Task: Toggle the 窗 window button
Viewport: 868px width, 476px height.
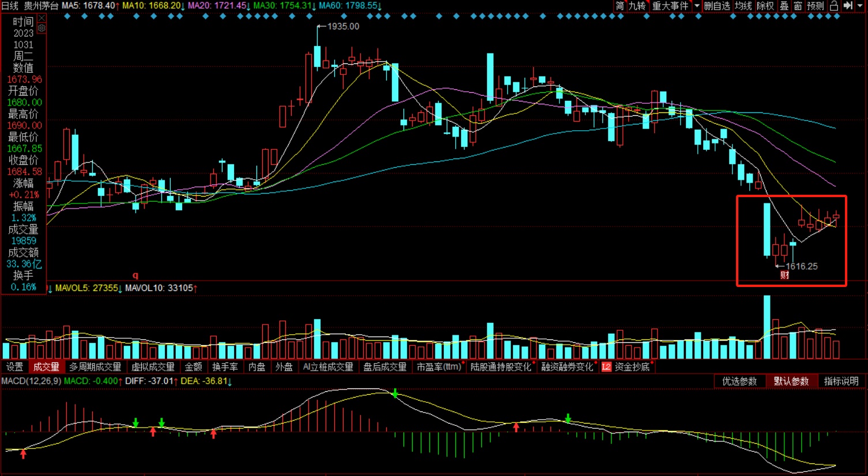Action: click(798, 6)
